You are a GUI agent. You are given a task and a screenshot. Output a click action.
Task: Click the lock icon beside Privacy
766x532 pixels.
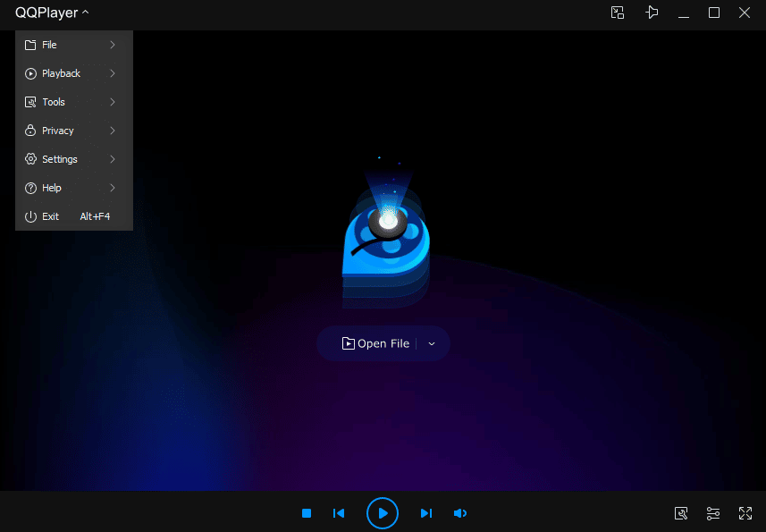click(30, 131)
